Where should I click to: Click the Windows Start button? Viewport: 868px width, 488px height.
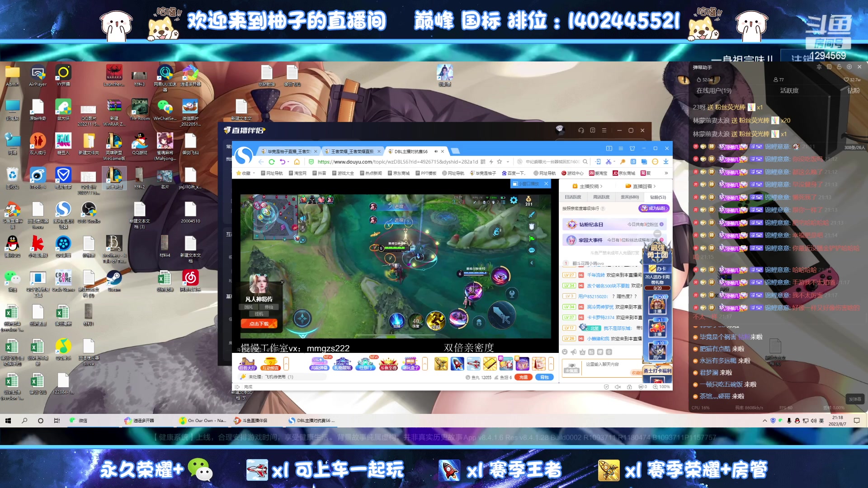8,420
